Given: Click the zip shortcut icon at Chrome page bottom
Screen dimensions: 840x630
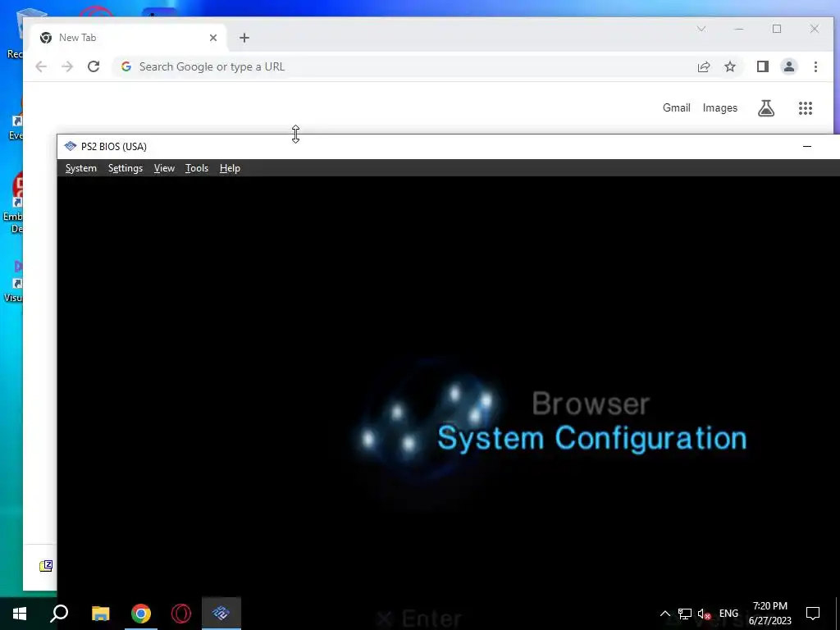Looking at the screenshot, I should click(x=46, y=566).
